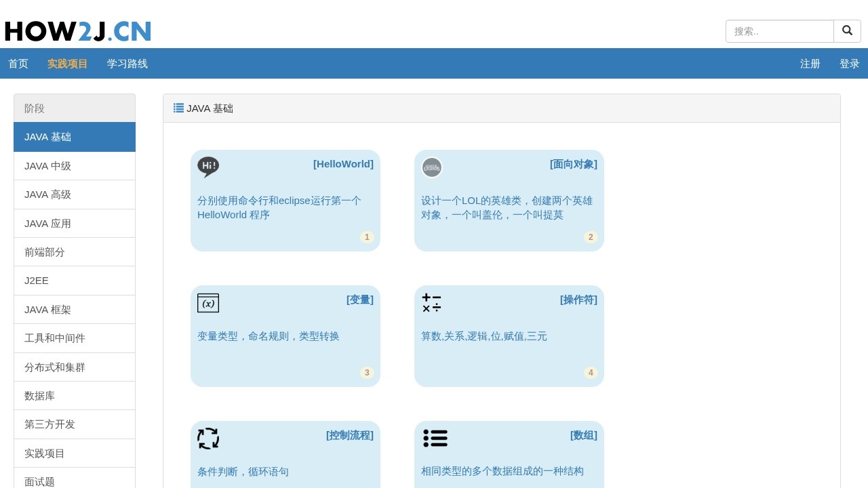
Task: Select JAVA 中级 in the sidebar
Action: 47,165
